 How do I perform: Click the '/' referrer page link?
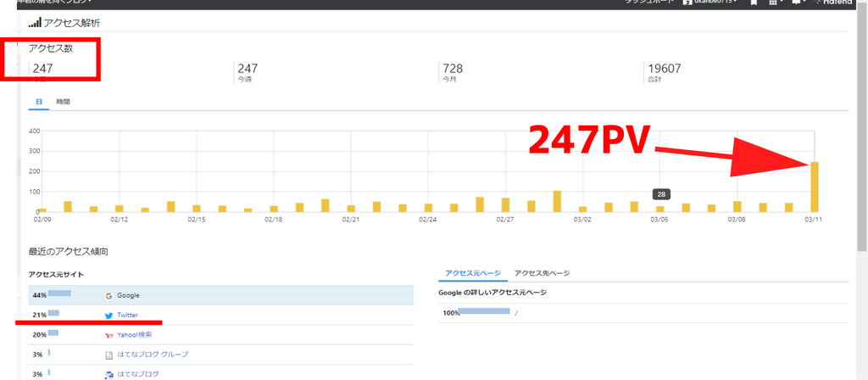tap(516, 313)
